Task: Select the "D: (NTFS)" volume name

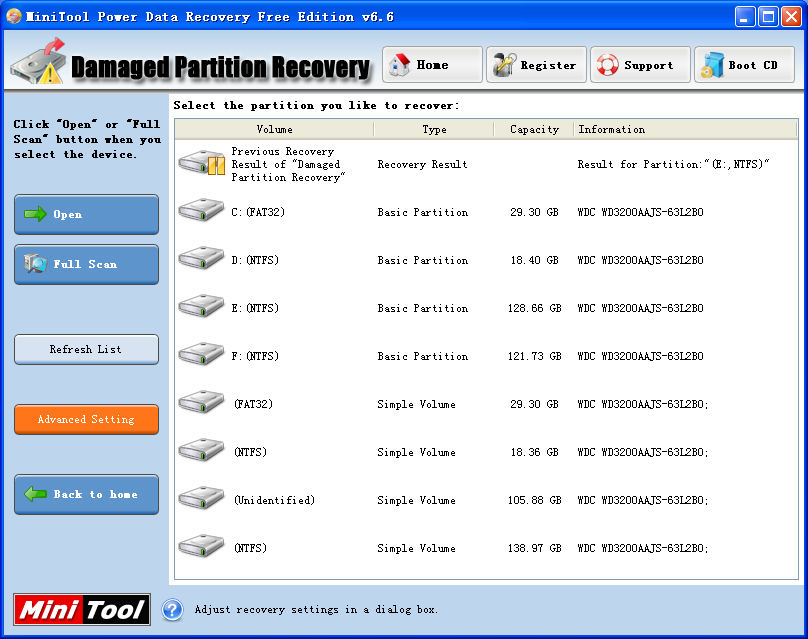Action: coord(255,260)
